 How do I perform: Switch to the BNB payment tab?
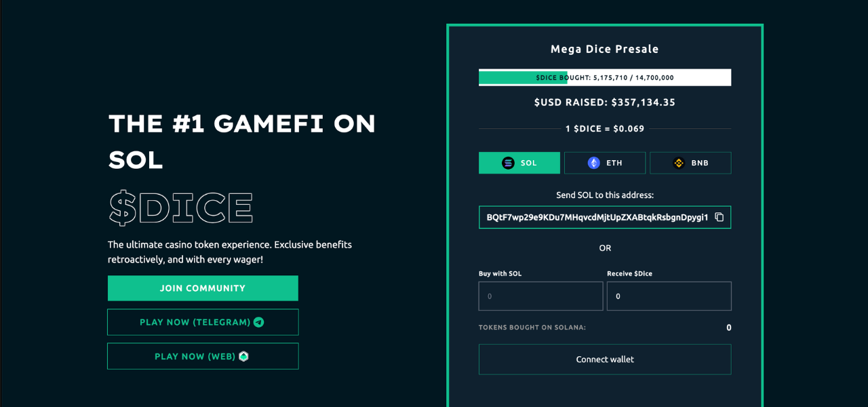[x=690, y=163]
